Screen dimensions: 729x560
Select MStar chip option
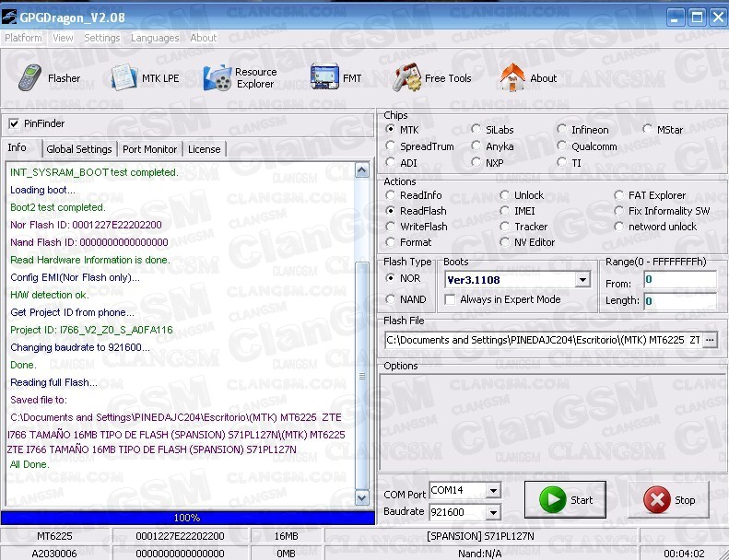(x=647, y=129)
